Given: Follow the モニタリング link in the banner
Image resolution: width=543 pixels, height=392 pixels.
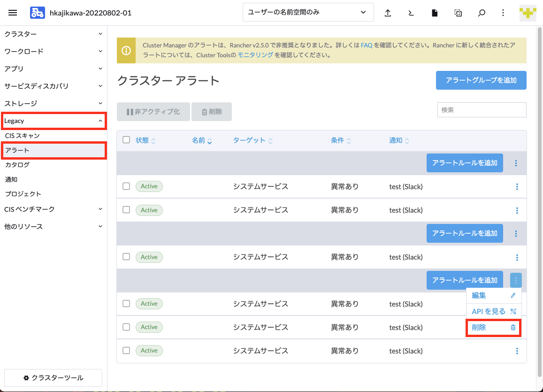Looking at the screenshot, I should tap(255, 55).
